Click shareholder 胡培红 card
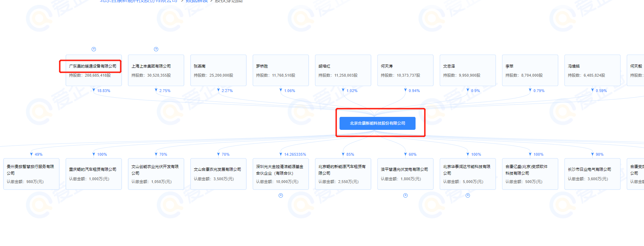 (x=343, y=70)
